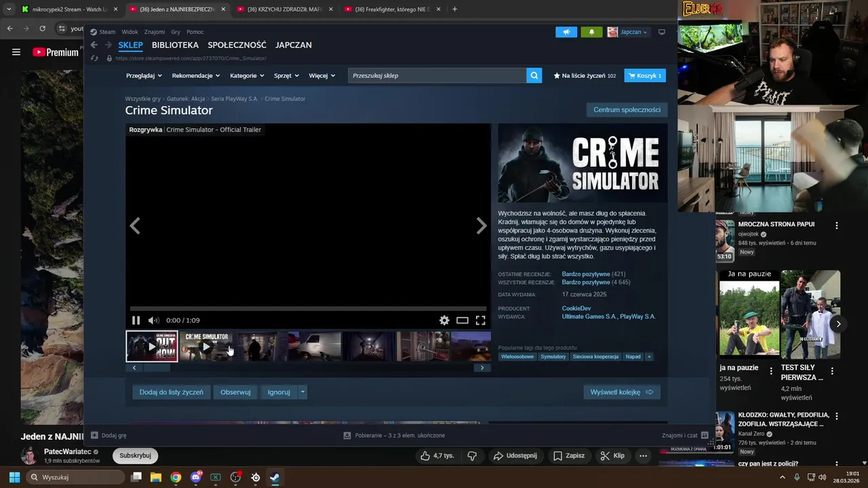Open more actions menu under YouTube video

tap(643, 455)
